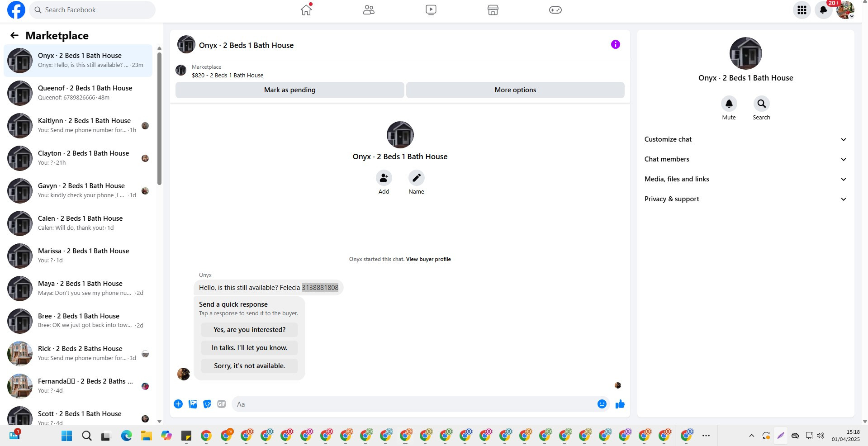Viewport: 868px width, 446px height.
Task: Click the Search Facebook field
Action: [x=92, y=10]
